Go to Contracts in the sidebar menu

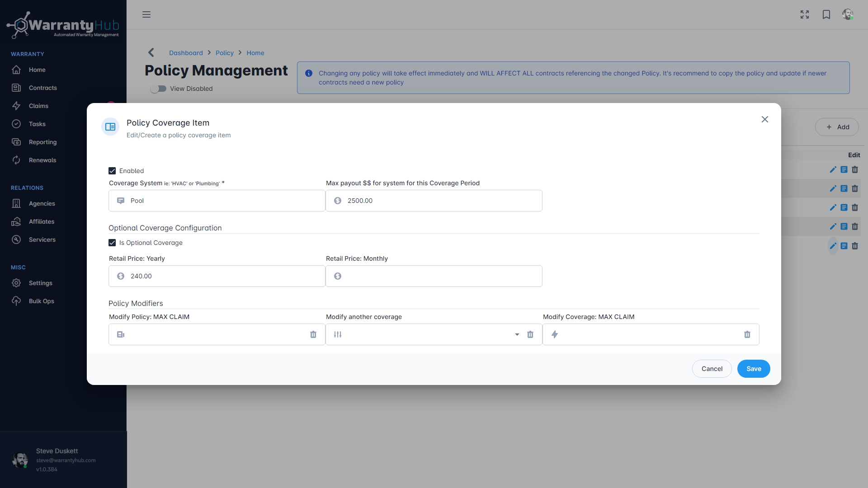16,88
